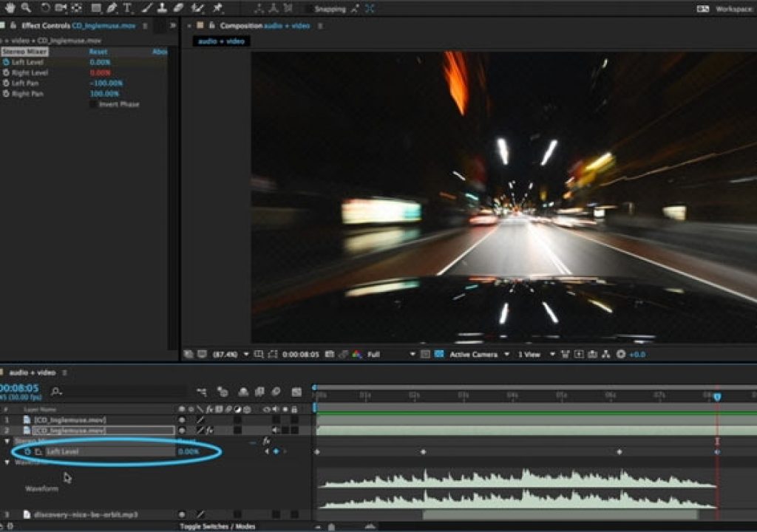
Task: Select the Rectangle shape tool
Action: (x=96, y=7)
